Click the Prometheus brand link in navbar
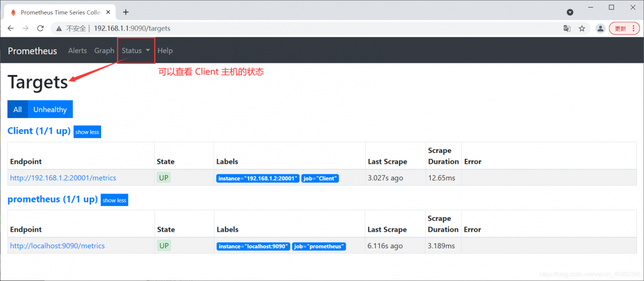 (x=33, y=51)
